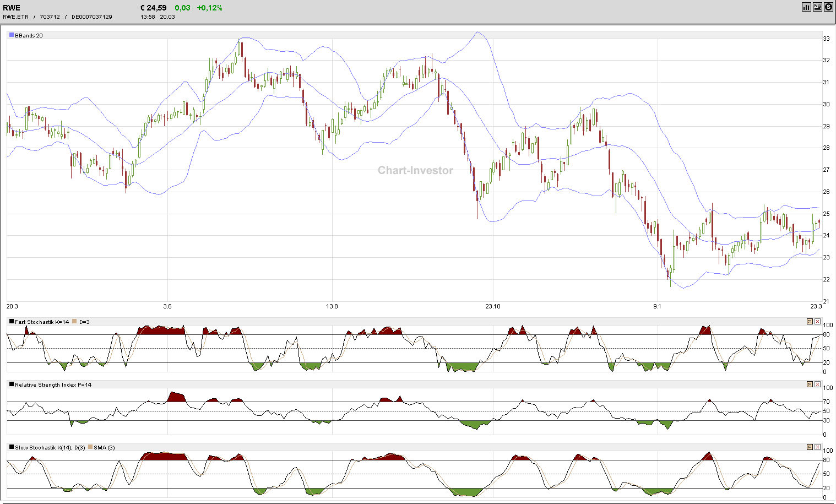The width and height of the screenshot is (836, 504).
Task: Click the +0,12% change percentage
Action: 210,8
